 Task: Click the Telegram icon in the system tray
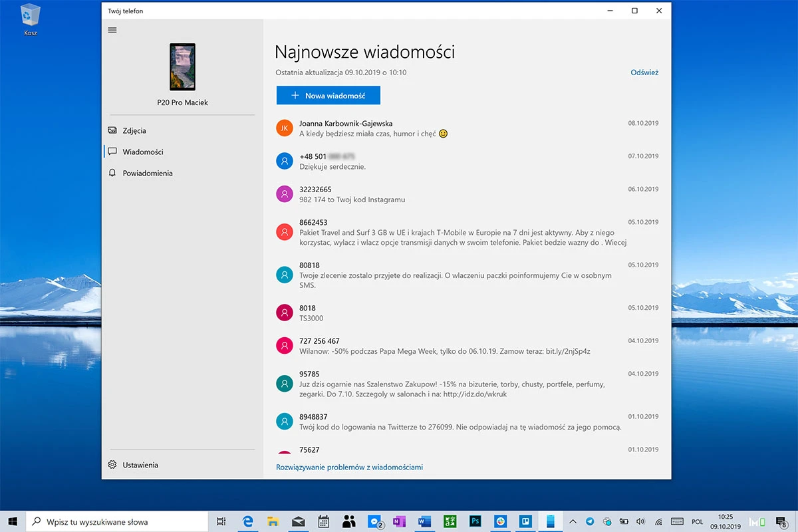[590, 521]
